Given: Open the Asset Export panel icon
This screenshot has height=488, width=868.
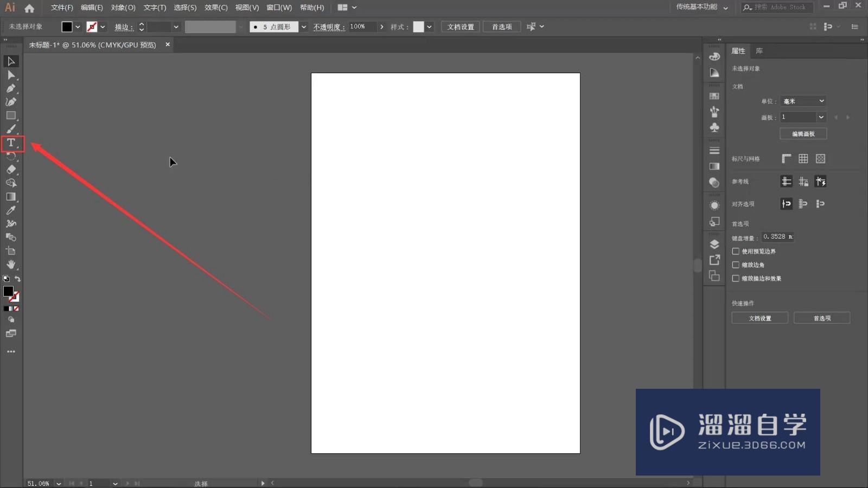Looking at the screenshot, I should pos(714,260).
